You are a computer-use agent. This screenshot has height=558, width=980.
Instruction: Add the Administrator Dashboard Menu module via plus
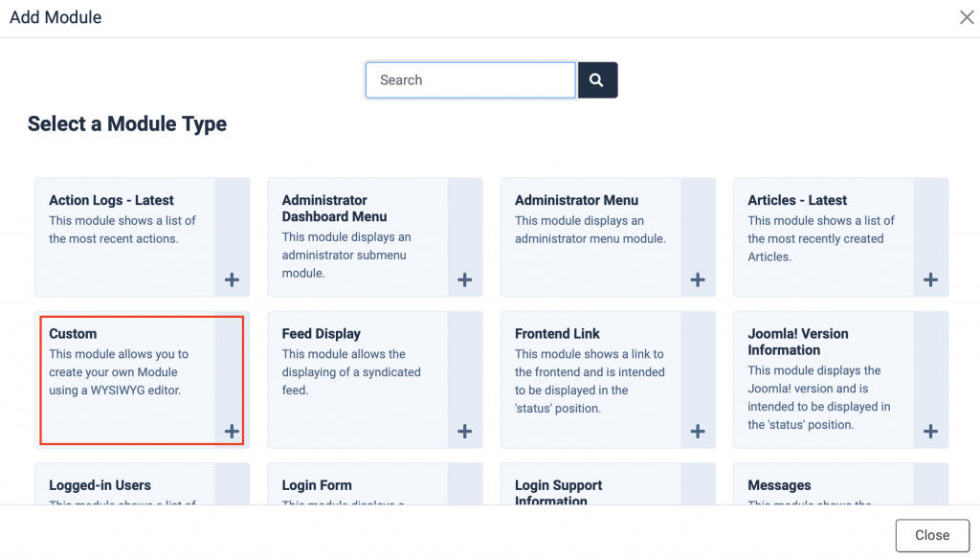(464, 279)
